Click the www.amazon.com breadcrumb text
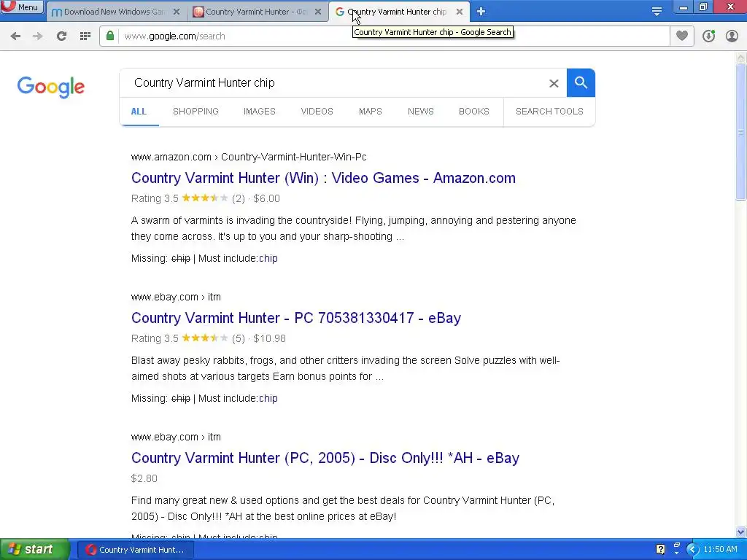 point(171,157)
